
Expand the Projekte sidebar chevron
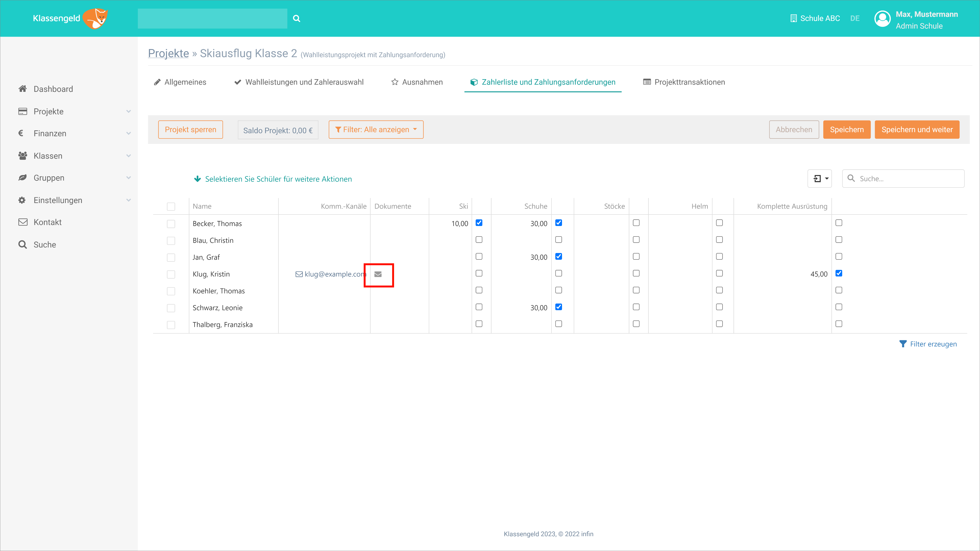coord(128,111)
